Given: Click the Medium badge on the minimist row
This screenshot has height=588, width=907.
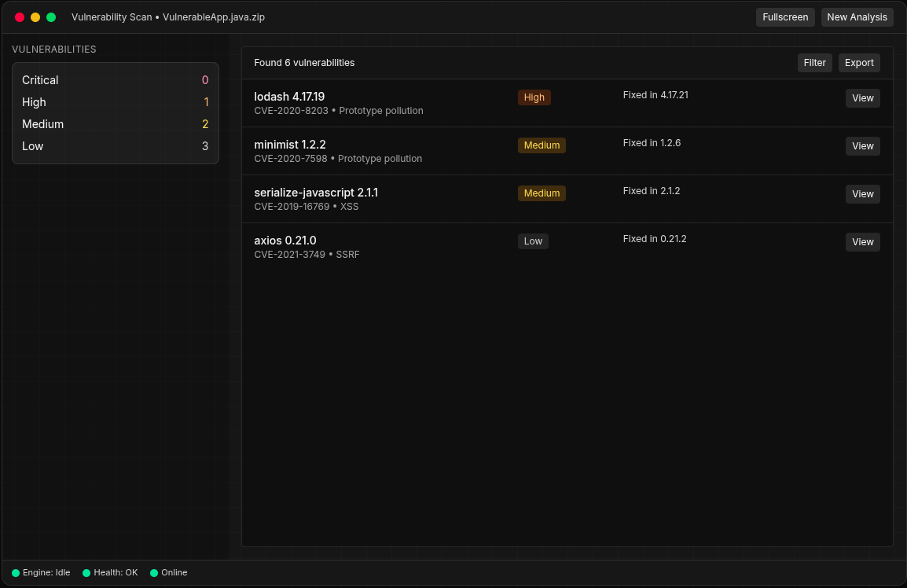Looking at the screenshot, I should click(x=542, y=145).
